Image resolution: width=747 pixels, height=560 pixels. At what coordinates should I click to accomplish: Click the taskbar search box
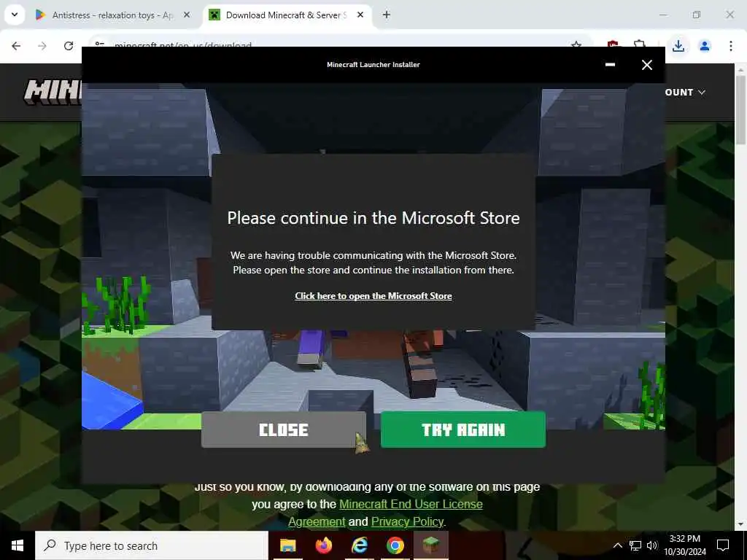tap(152, 545)
